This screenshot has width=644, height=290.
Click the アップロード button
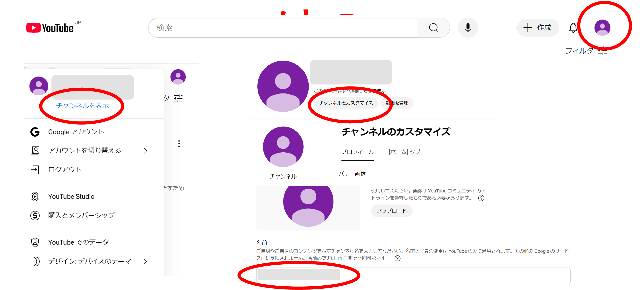391,211
